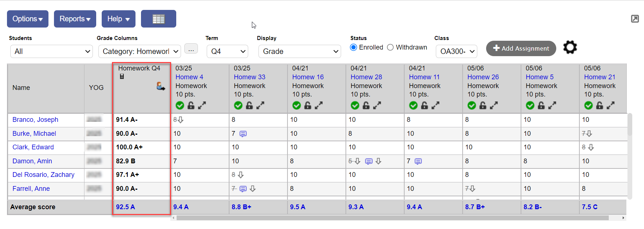The image size is (644, 229).
Task: Click Damon's Homework Q4 grade 82.9 B
Action: 126,161
